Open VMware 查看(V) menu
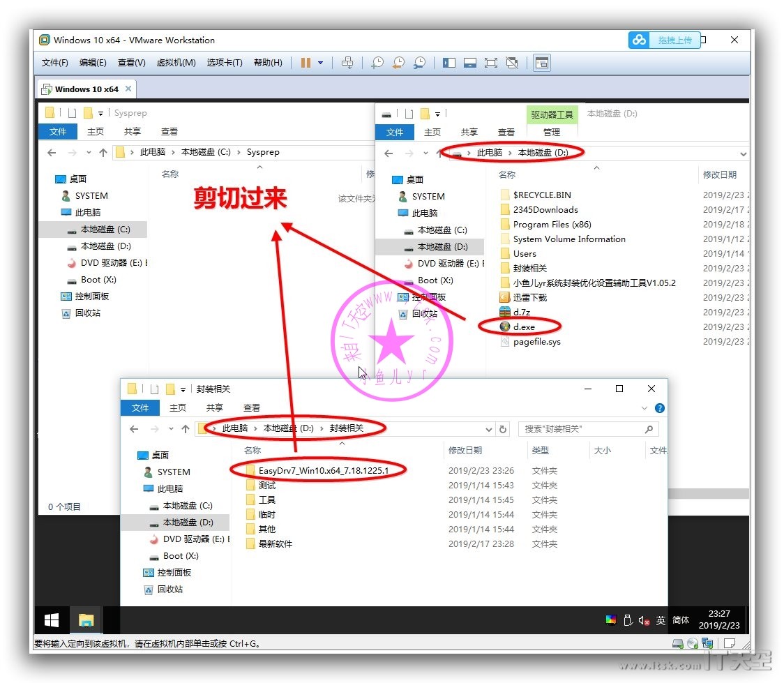The height and width of the screenshot is (683, 784). 132,63
